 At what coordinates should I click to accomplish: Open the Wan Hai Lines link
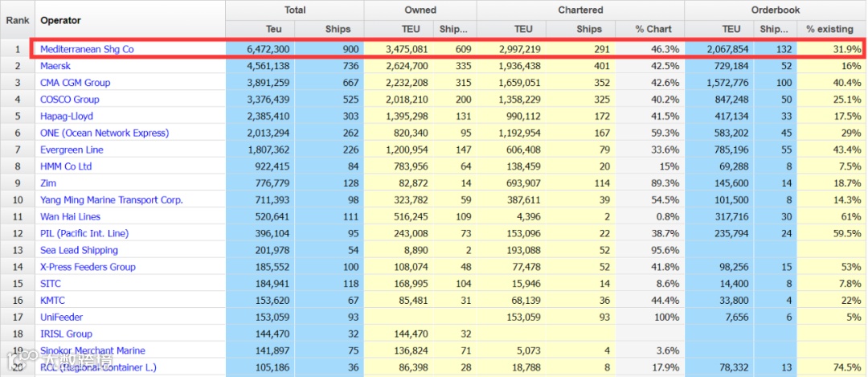point(70,216)
